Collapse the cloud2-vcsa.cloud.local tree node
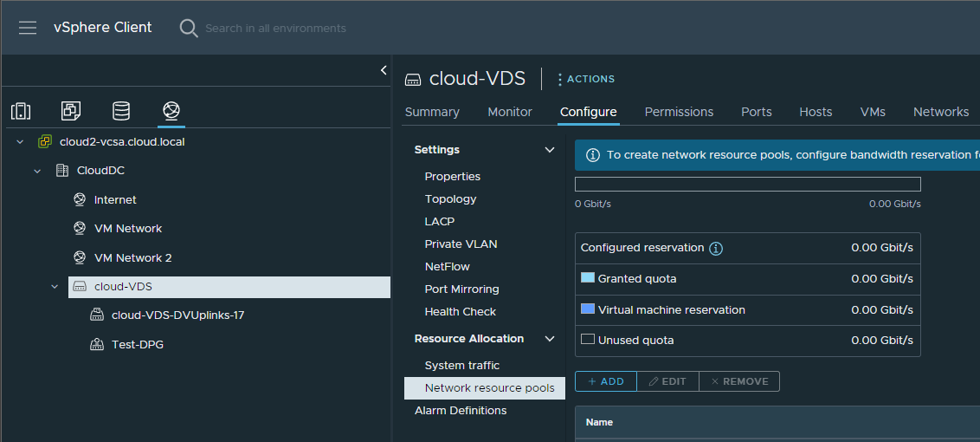This screenshot has width=980, height=442. coord(20,142)
